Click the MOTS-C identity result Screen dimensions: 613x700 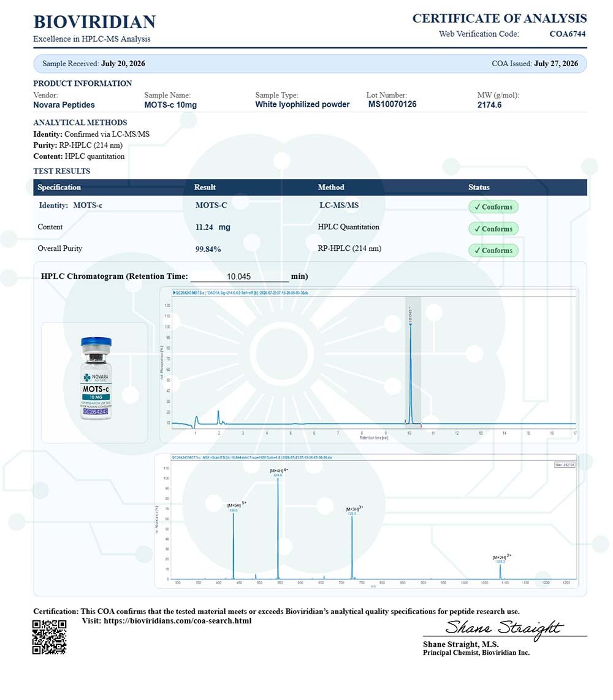click(211, 205)
